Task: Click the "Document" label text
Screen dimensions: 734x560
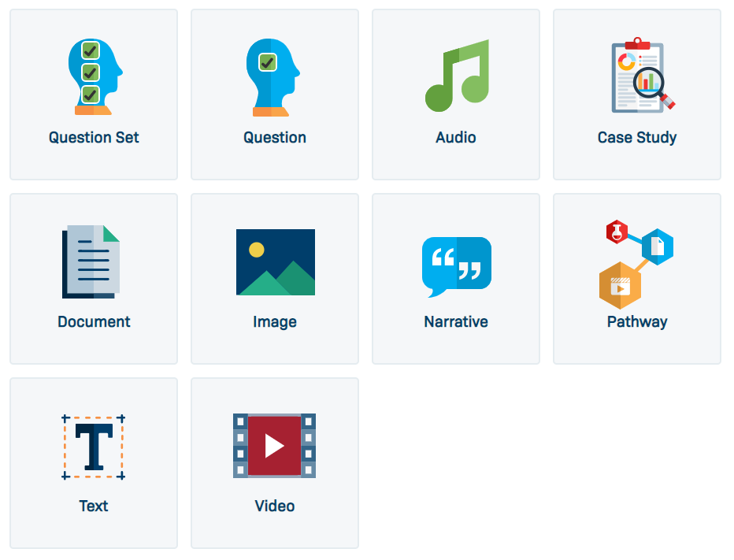Action: 94,321
